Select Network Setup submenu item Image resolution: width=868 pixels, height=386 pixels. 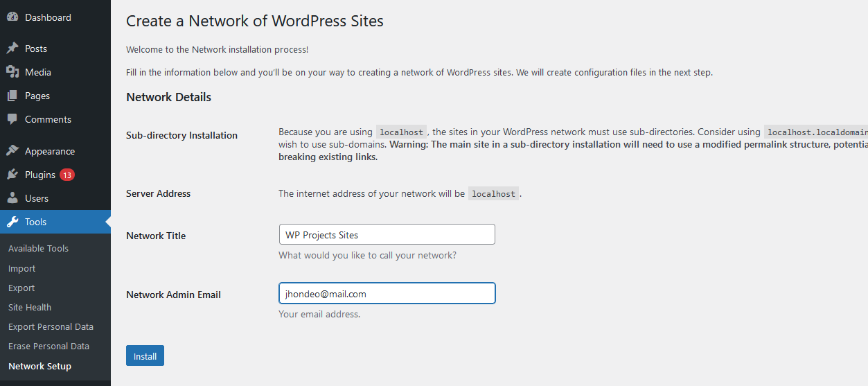pyautogui.click(x=39, y=366)
